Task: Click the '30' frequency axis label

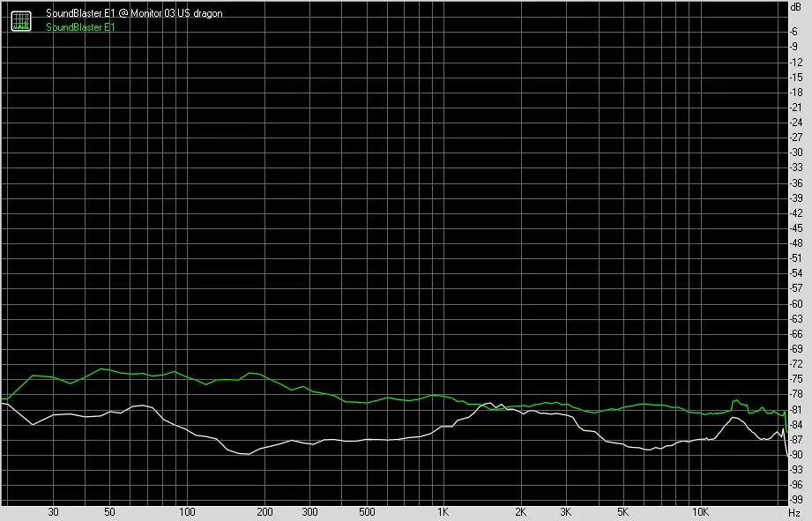Action: tap(53, 512)
